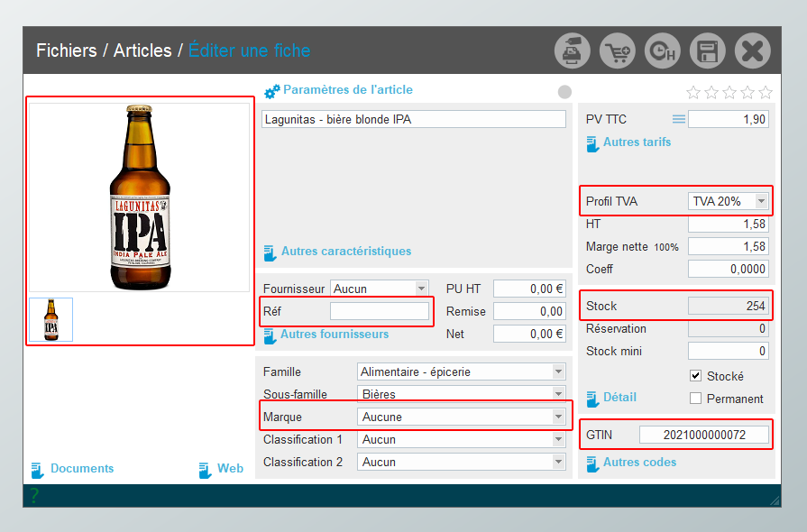807x532 pixels.
Task: Click the lines icon next to PV TTC
Action: [679, 119]
